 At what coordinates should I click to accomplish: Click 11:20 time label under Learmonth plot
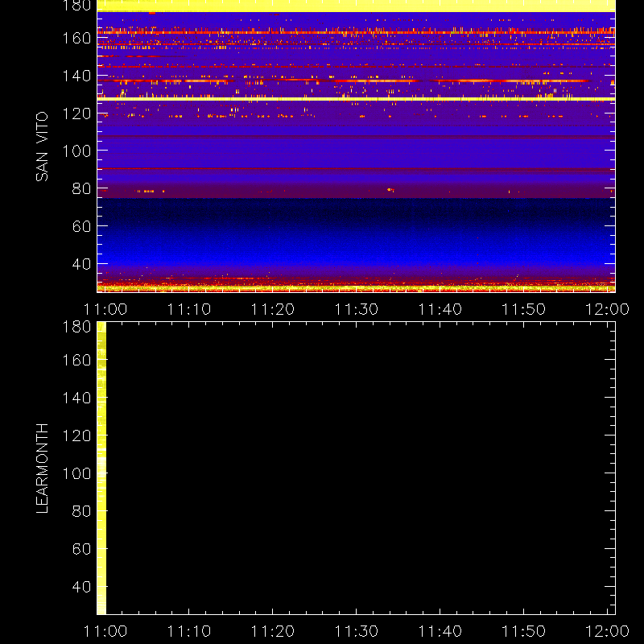coord(273,631)
